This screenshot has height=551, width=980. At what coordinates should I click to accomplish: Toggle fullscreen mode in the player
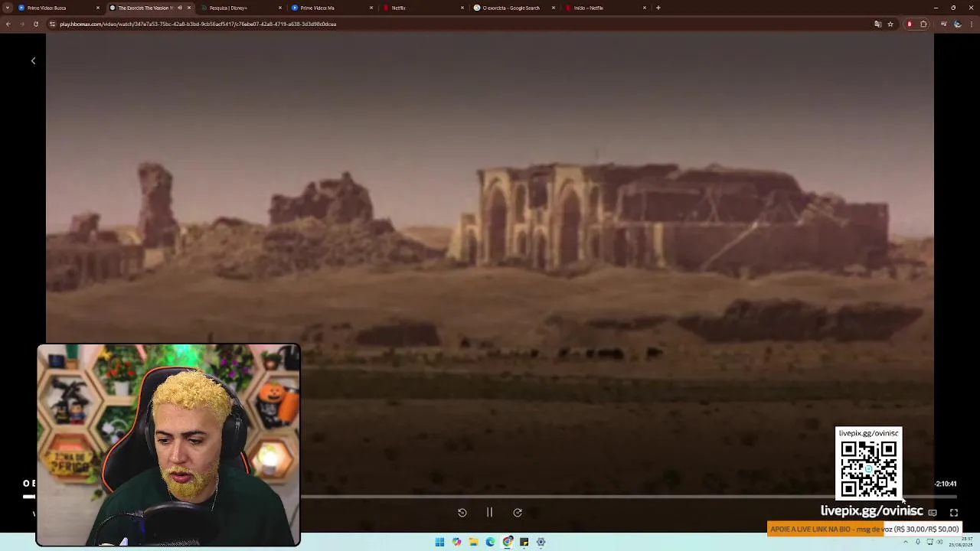coord(954,513)
